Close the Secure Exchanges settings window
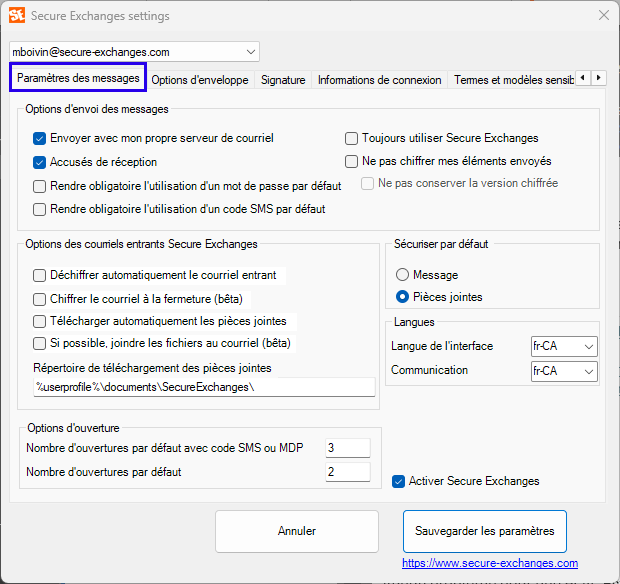Image resolution: width=620 pixels, height=584 pixels. pos(603,15)
